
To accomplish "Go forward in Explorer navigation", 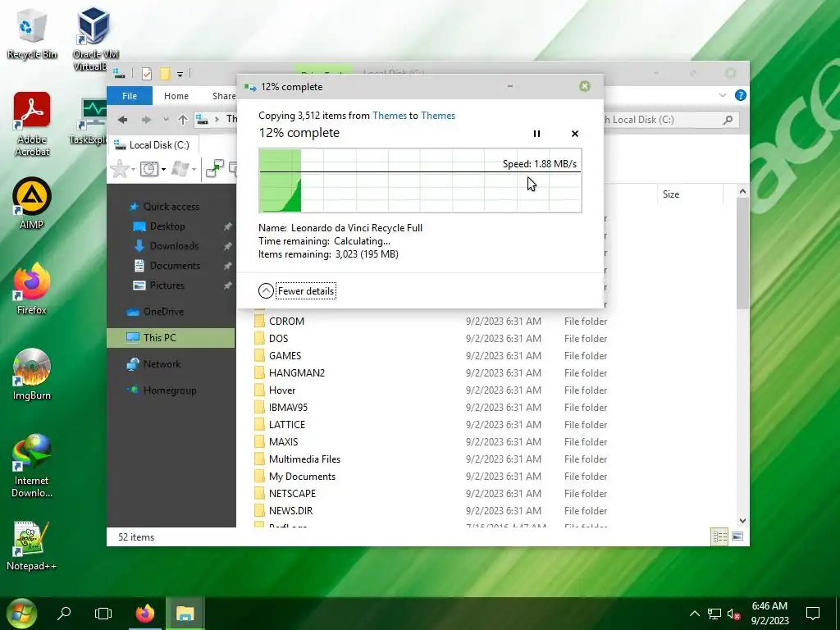I will pos(146,120).
